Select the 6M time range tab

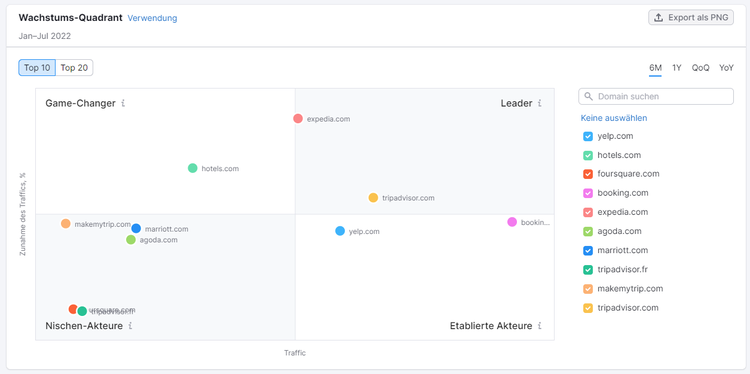(x=655, y=67)
